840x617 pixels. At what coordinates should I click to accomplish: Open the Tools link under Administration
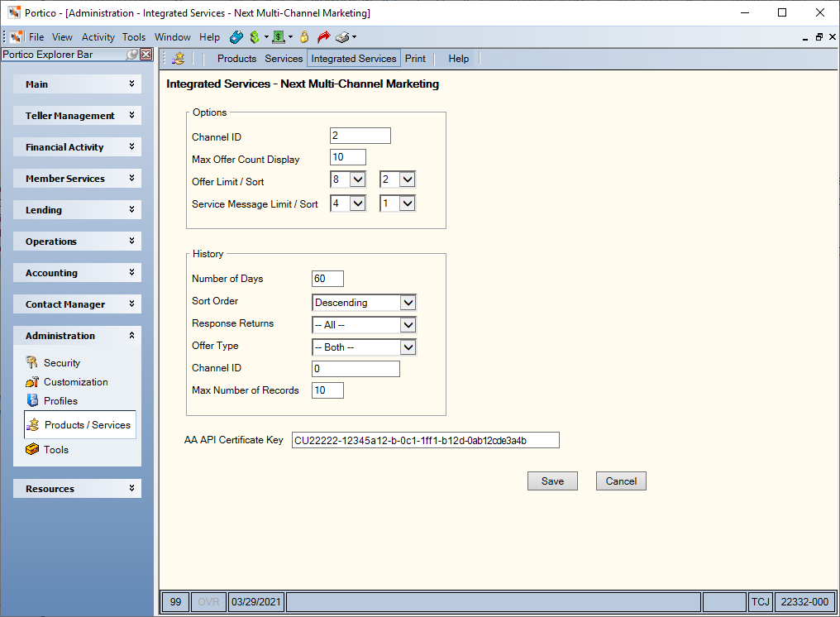tap(56, 450)
